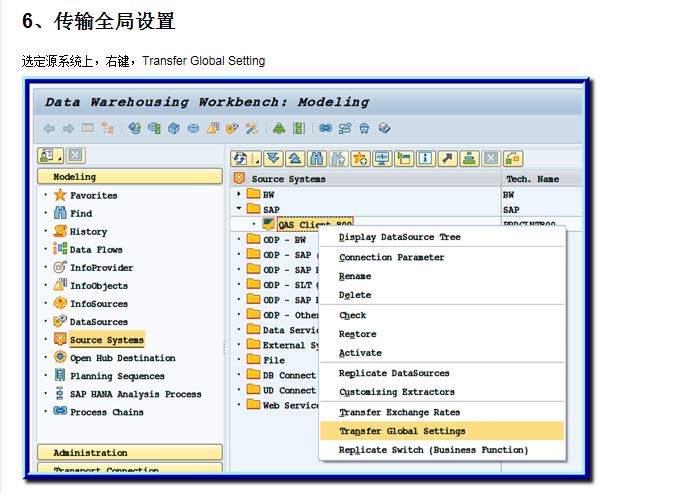Click the blue cube icon in toolbar
The width and height of the screenshot is (680, 493).
(x=173, y=128)
